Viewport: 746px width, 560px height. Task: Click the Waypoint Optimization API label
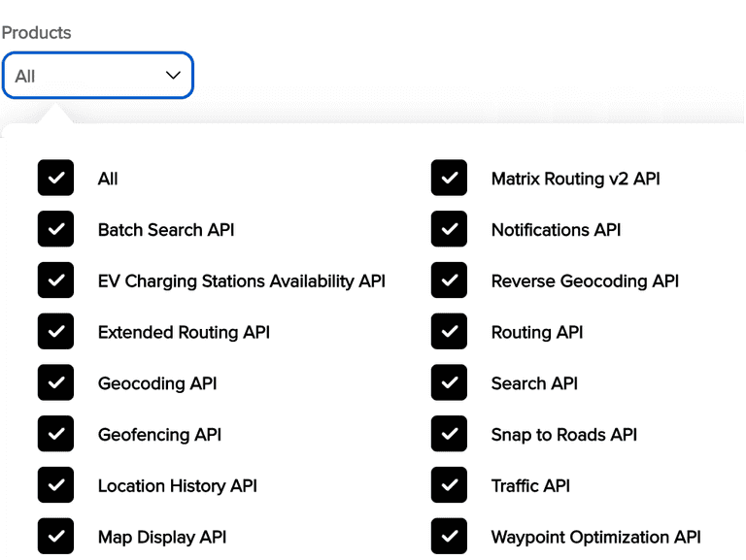pyautogui.click(x=595, y=537)
